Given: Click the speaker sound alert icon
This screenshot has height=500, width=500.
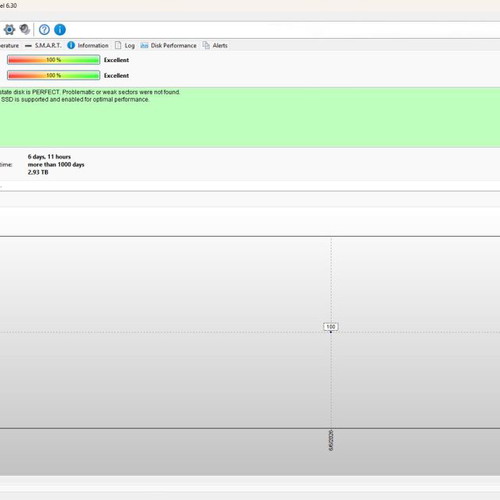Looking at the screenshot, I should point(25,30).
